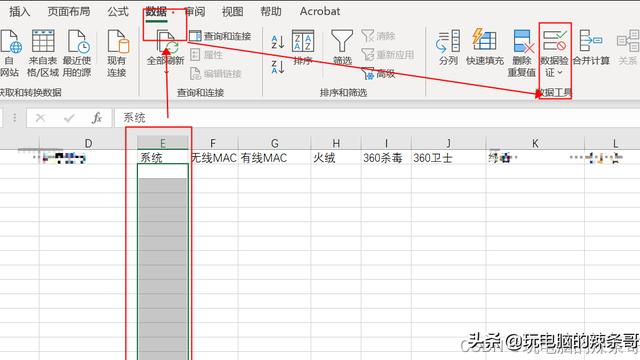This screenshot has width=640, height=360.
Task: Click 全部刷新 refresh all icon
Action: (166, 42)
